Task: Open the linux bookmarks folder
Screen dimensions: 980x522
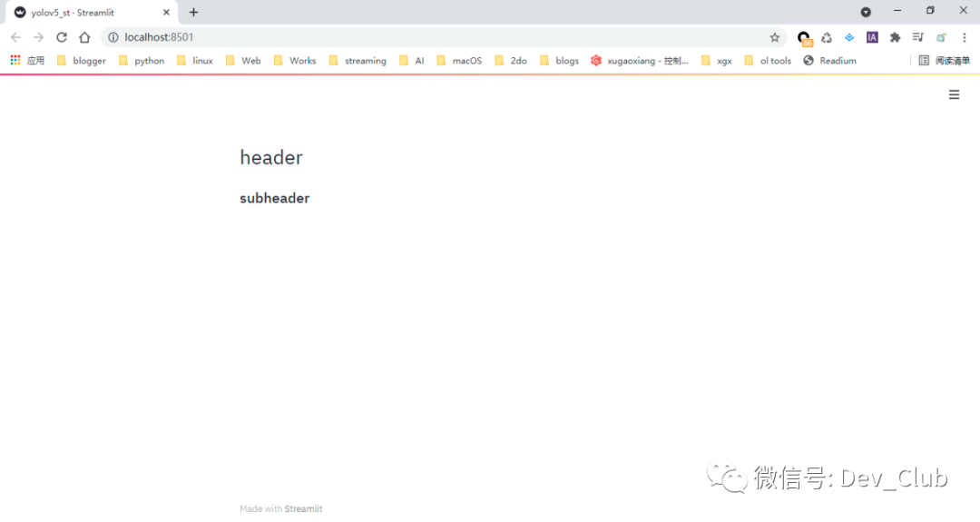Action: click(195, 61)
